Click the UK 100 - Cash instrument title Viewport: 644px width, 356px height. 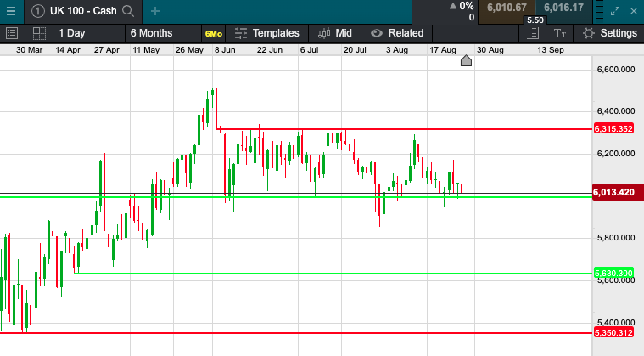[83, 11]
